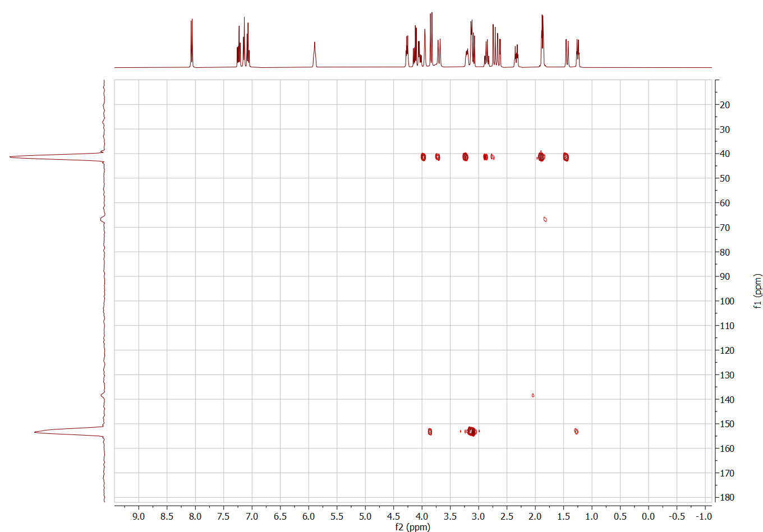The height and width of the screenshot is (532, 763).
Task: Click the f1 (ppm) axis label
Action: (x=758, y=291)
